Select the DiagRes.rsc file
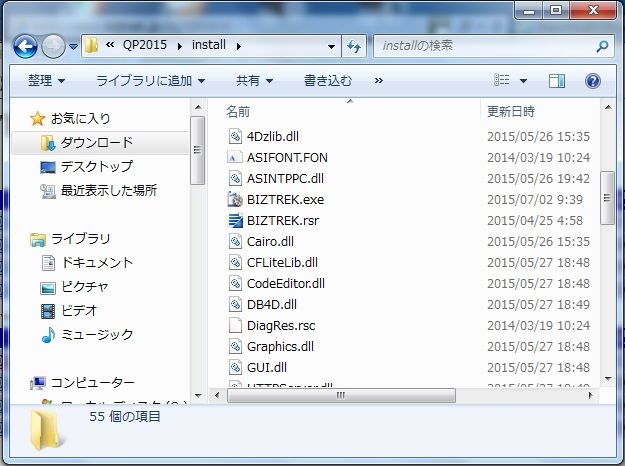The height and width of the screenshot is (466, 625). pos(281,326)
